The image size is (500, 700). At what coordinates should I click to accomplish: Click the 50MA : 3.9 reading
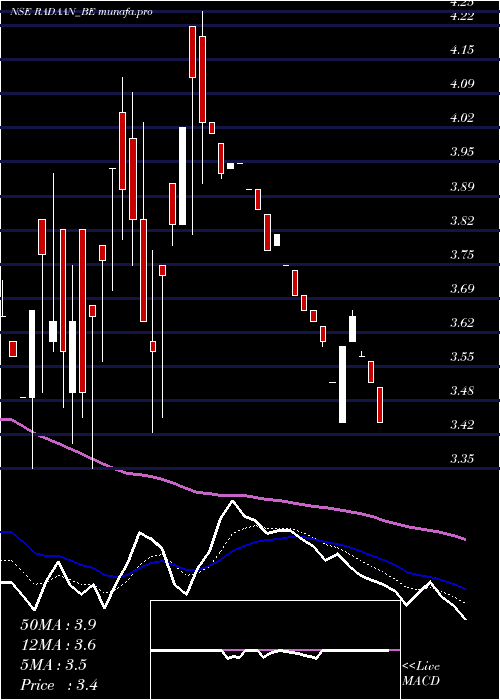click(58, 625)
